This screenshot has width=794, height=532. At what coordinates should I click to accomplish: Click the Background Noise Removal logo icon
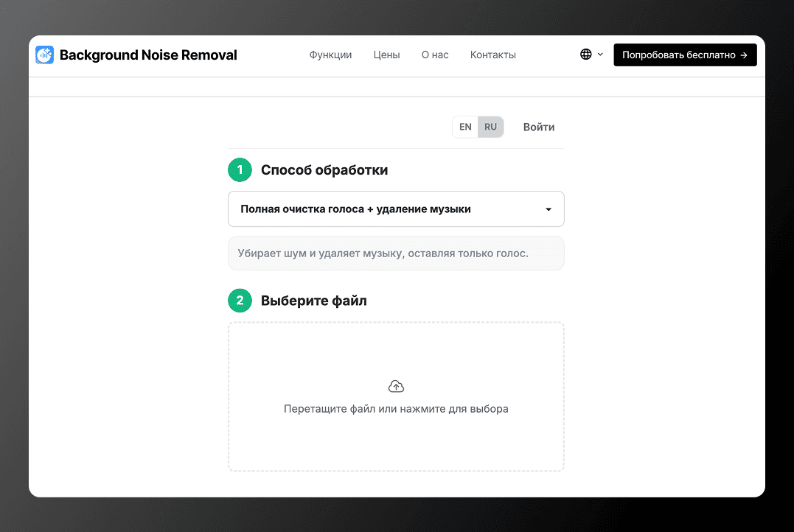click(44, 55)
